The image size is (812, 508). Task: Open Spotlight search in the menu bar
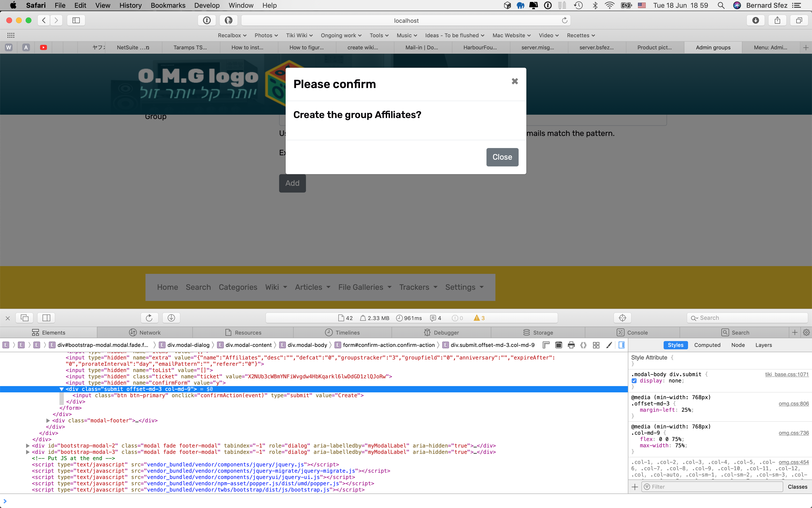pyautogui.click(x=721, y=5)
